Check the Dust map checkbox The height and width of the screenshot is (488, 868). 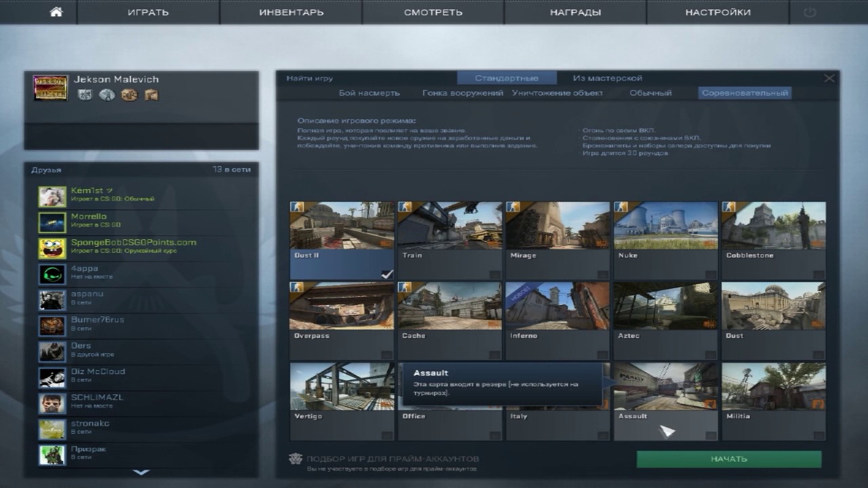pos(819,354)
